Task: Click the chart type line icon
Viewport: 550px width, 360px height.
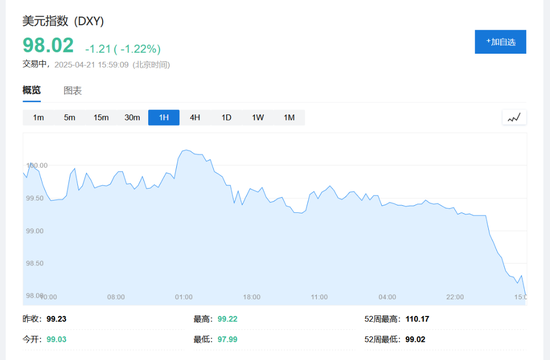Action: pos(514,118)
